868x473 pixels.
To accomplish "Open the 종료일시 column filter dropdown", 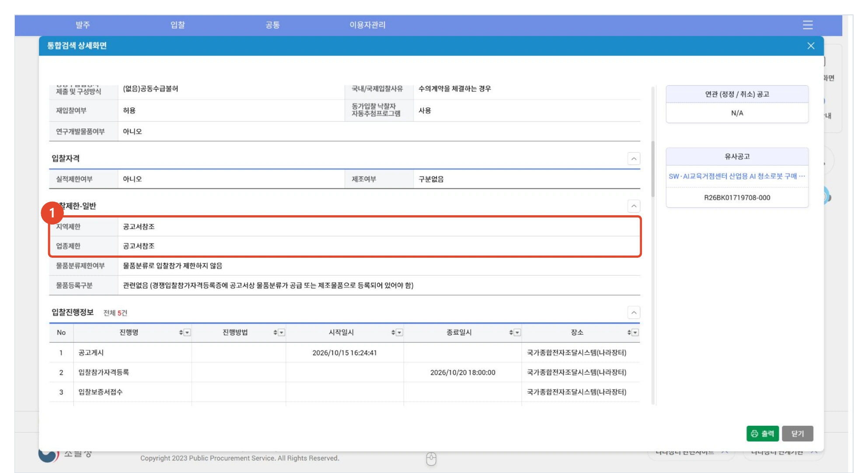I will click(x=517, y=333).
